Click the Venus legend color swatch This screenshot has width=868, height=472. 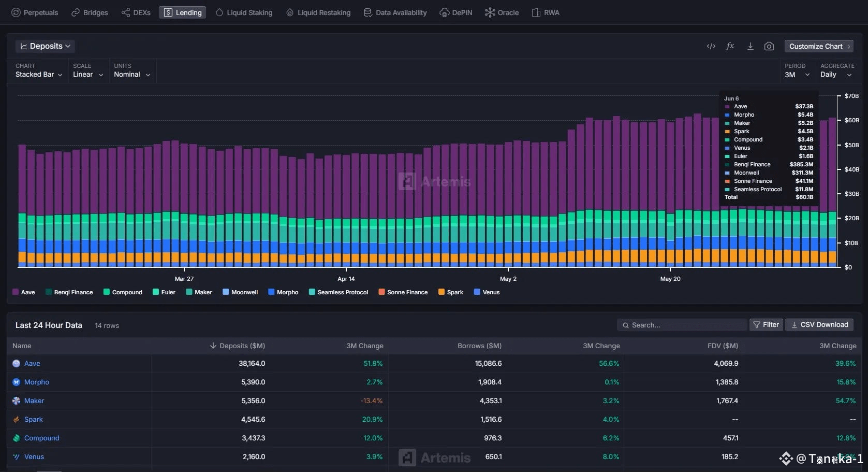[x=477, y=292]
